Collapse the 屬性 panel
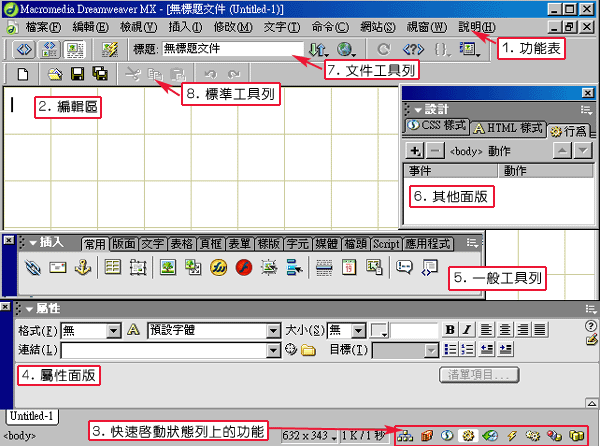 tap(31, 310)
